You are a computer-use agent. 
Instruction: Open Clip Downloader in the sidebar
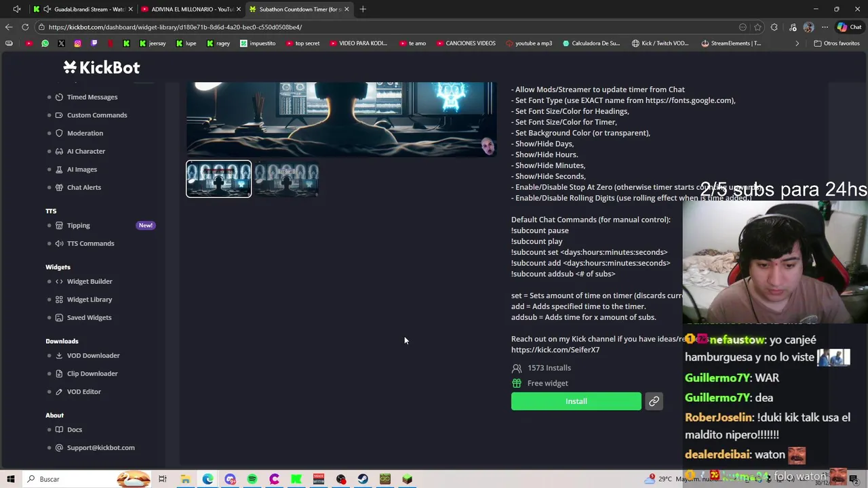click(x=92, y=373)
